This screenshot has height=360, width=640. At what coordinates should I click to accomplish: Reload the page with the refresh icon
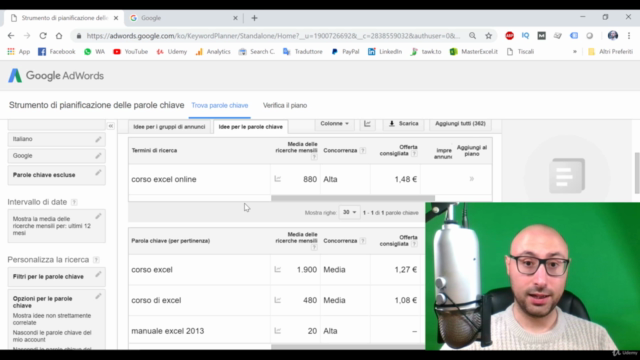[x=43, y=36]
